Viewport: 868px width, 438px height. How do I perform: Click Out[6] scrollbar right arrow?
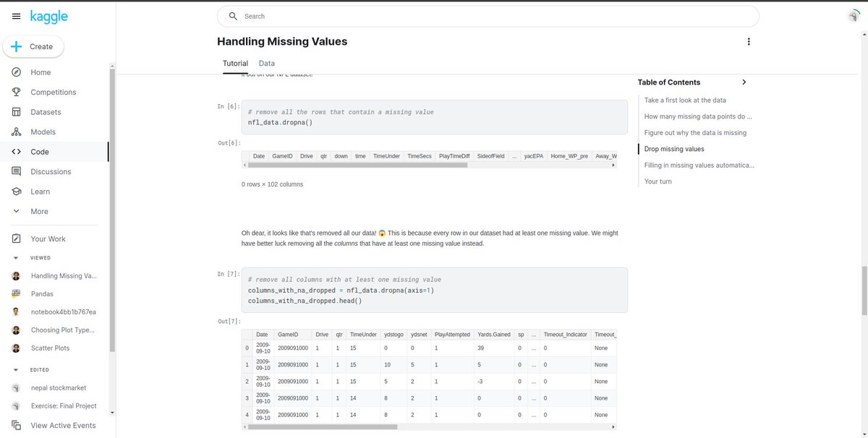pos(613,165)
